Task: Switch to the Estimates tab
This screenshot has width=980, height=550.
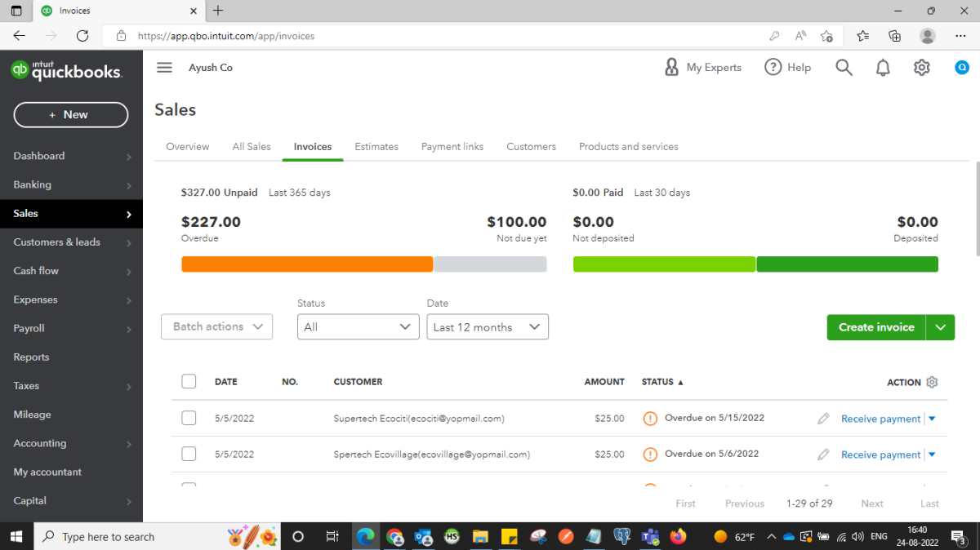Action: pyautogui.click(x=376, y=147)
